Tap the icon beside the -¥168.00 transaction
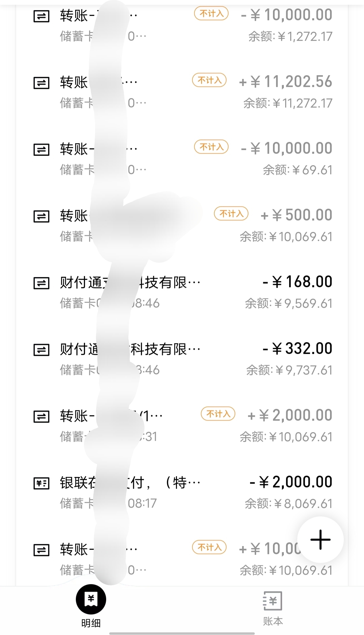The image size is (364, 635). click(x=41, y=283)
